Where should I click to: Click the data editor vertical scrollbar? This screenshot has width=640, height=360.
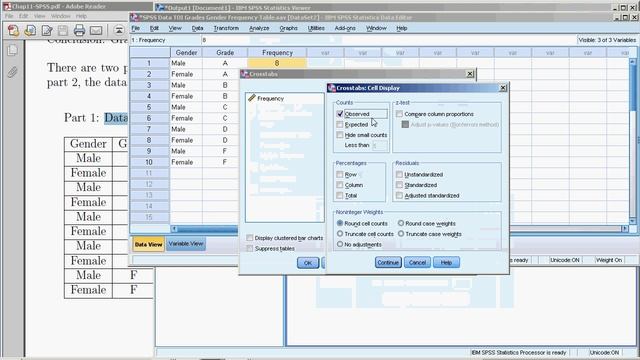tap(633, 141)
